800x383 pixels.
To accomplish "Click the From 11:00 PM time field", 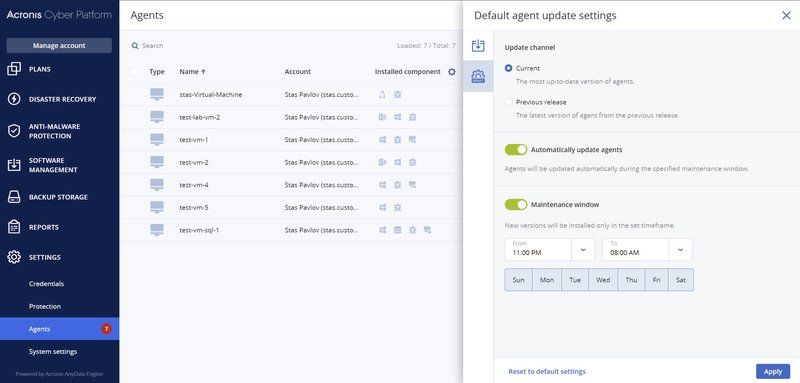I will [538, 250].
